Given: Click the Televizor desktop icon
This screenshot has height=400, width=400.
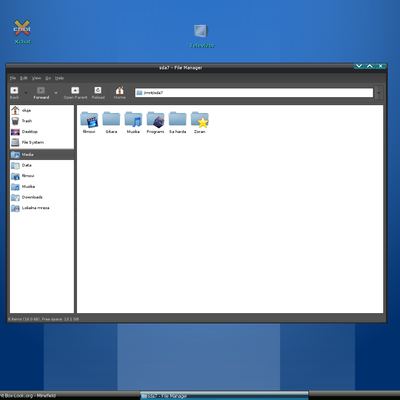Looking at the screenshot, I should pyautogui.click(x=202, y=36).
